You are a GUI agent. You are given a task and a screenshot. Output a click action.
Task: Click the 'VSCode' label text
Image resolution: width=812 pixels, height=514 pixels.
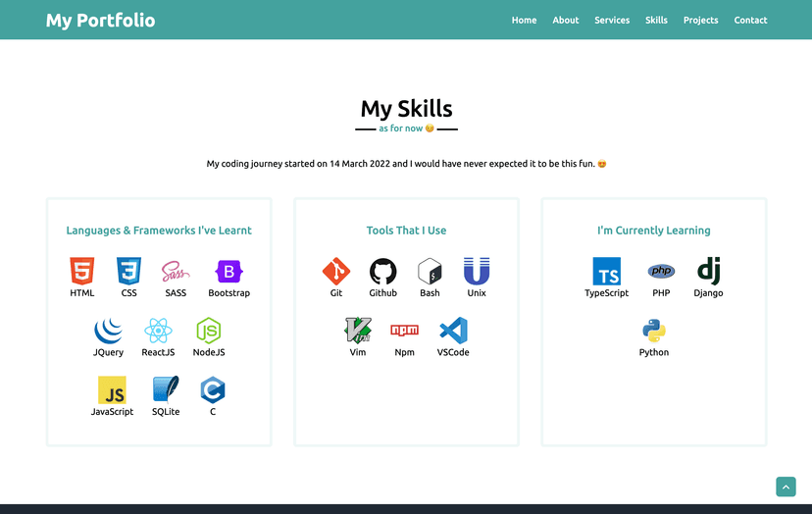pyautogui.click(x=453, y=352)
